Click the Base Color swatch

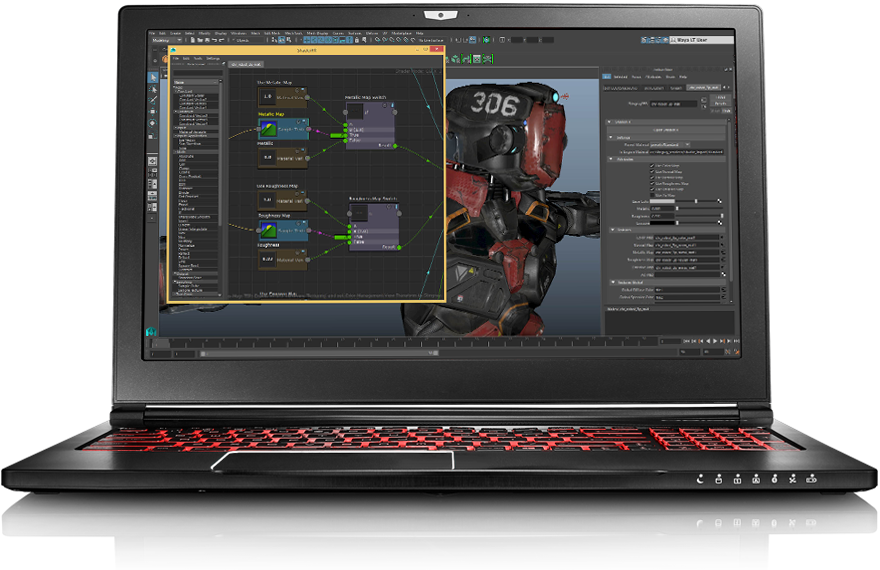pyautogui.click(x=662, y=201)
